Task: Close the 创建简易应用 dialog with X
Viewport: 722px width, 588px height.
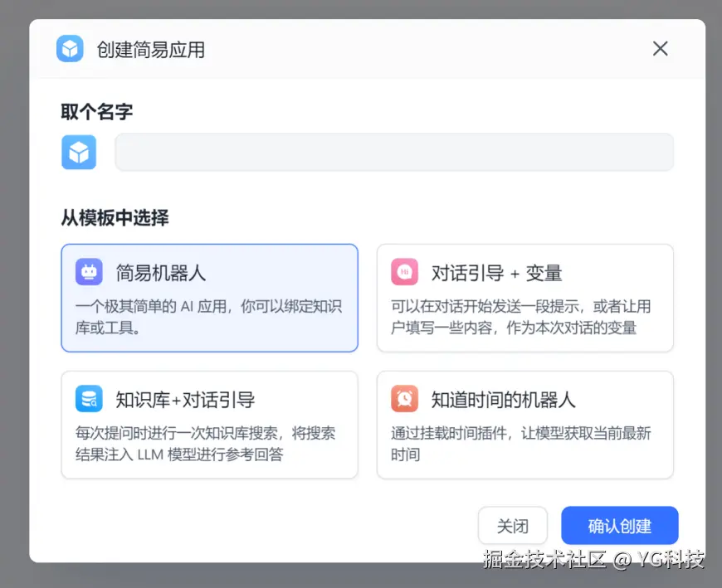Action: coord(660,49)
